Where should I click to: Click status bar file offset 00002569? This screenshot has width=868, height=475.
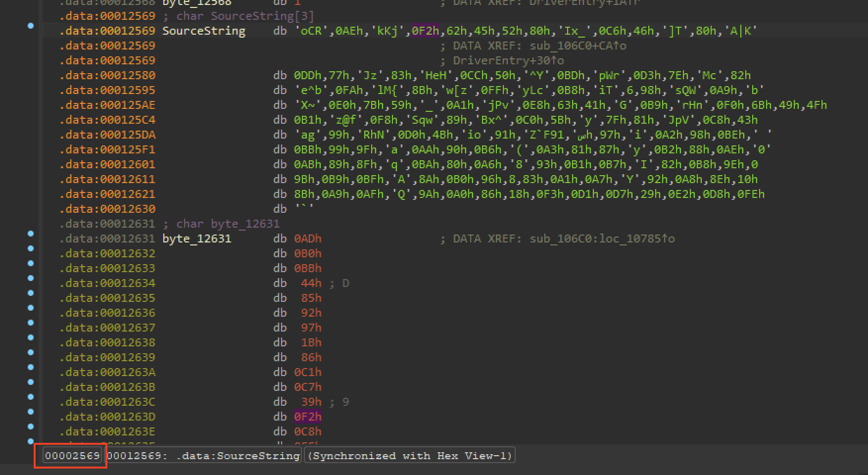(72, 456)
